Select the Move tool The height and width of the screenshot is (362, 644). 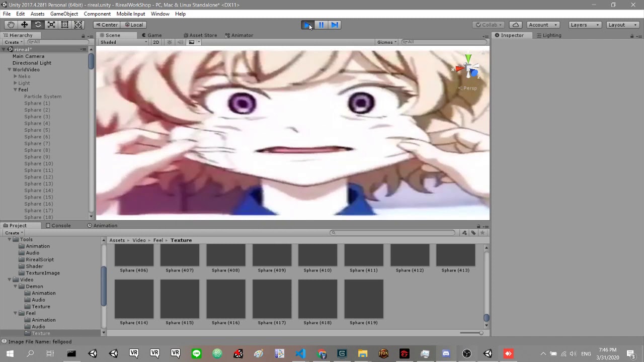(24, 25)
